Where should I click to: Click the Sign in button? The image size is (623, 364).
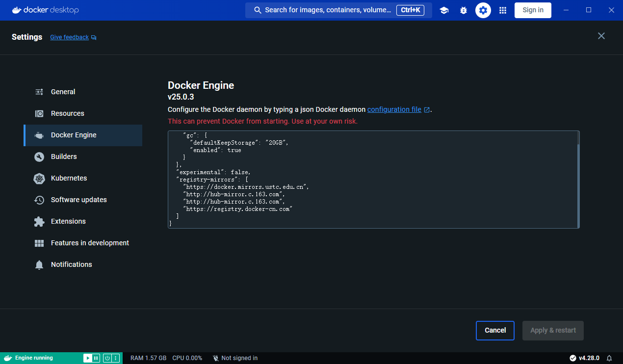pyautogui.click(x=533, y=10)
